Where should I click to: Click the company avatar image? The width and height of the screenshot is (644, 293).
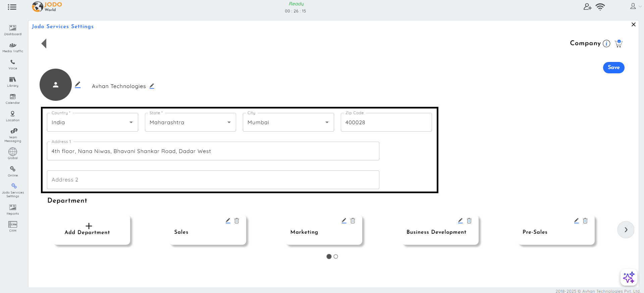coord(56,85)
